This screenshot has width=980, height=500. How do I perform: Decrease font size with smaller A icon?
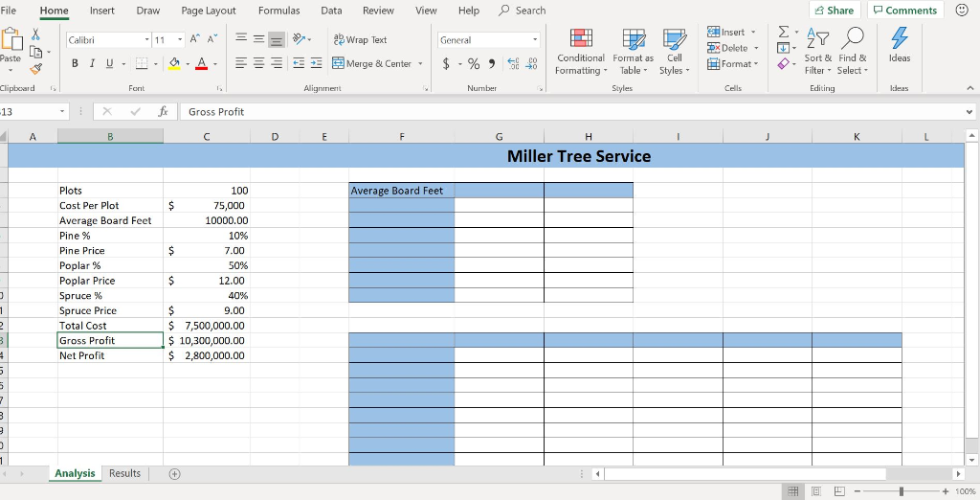212,39
